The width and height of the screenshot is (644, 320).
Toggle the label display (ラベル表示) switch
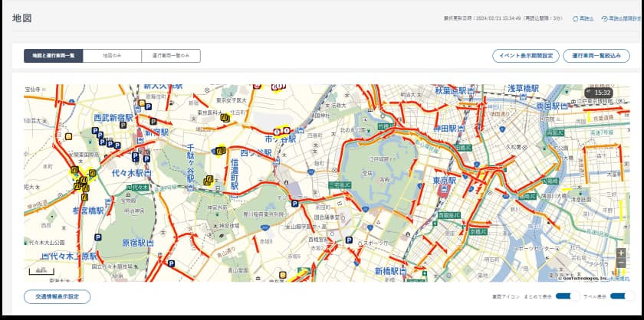618,296
